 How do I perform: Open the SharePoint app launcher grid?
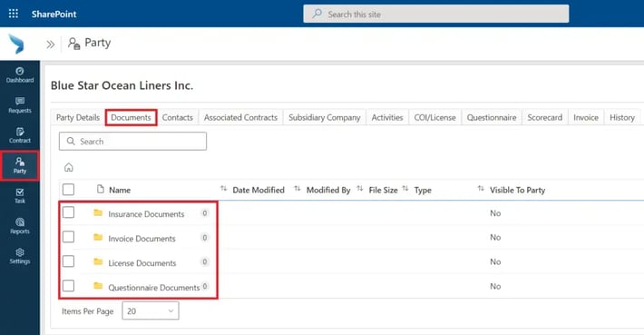point(13,14)
